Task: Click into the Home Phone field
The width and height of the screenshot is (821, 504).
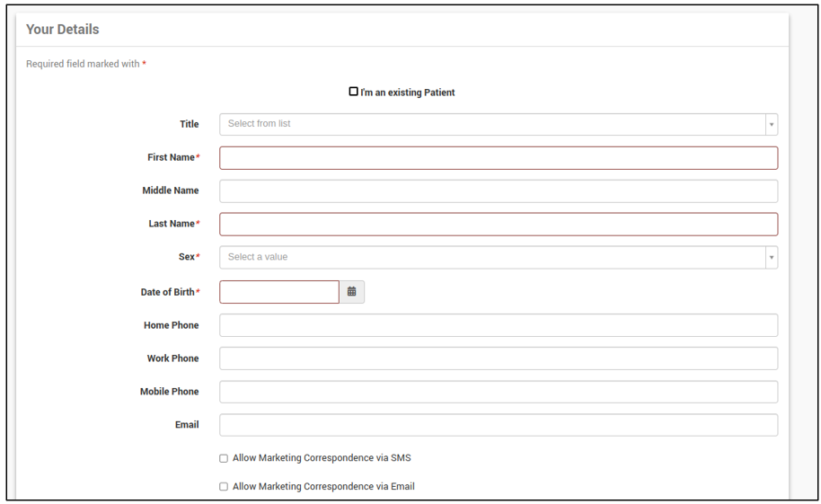Action: 499,325
